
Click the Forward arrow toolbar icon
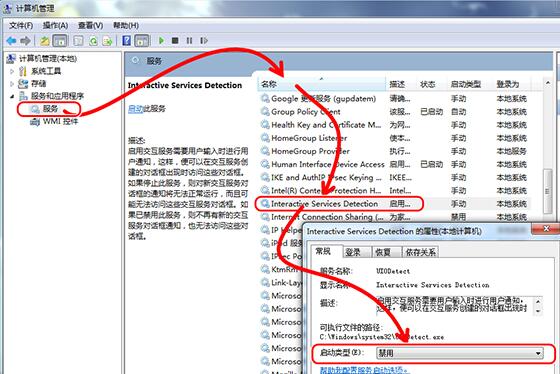[25, 41]
